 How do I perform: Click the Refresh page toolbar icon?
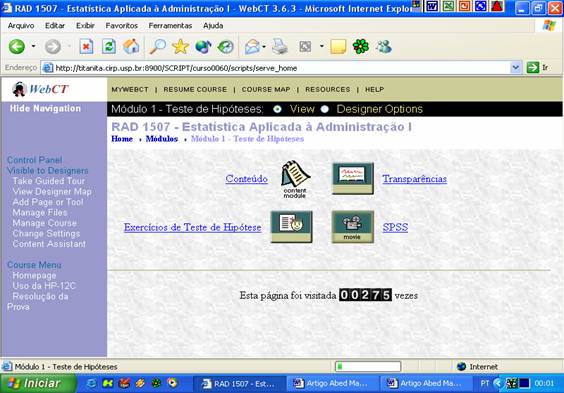pyautogui.click(x=109, y=46)
